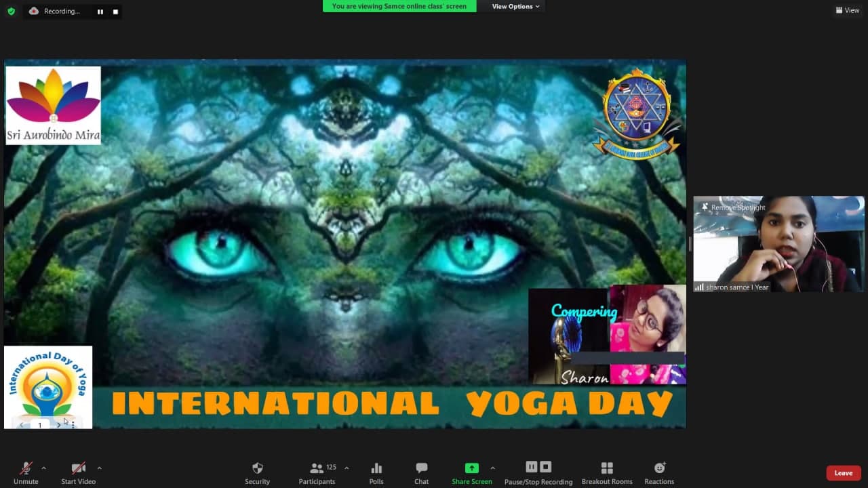Click the college emblem on the shared slide
The image size is (868, 488).
tap(637, 113)
